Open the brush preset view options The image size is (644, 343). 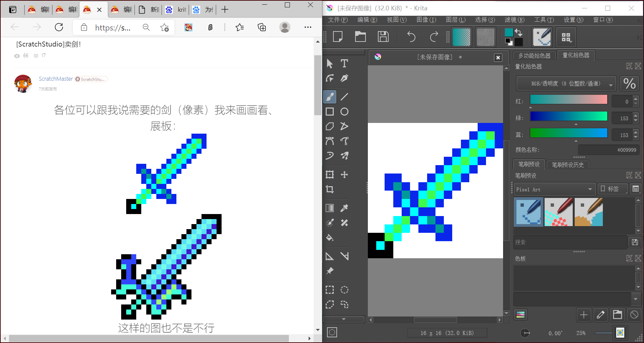pyautogui.click(x=635, y=189)
